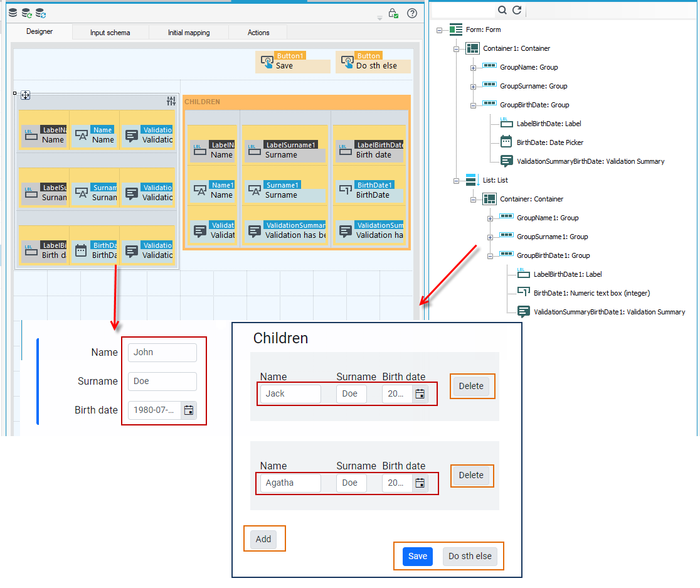
Task: Collapse the GroupBirthDate node in the tree
Action: click(x=473, y=106)
